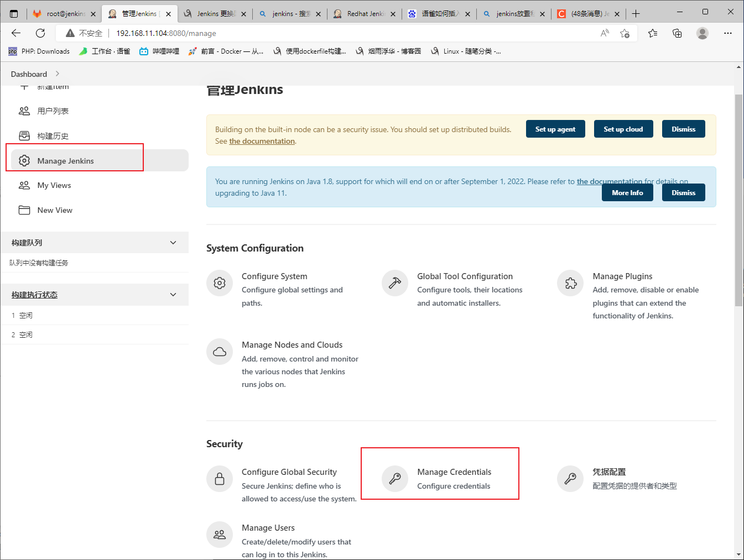Collapse the 构建队列 section chevron
744x560 pixels.
pyautogui.click(x=173, y=243)
